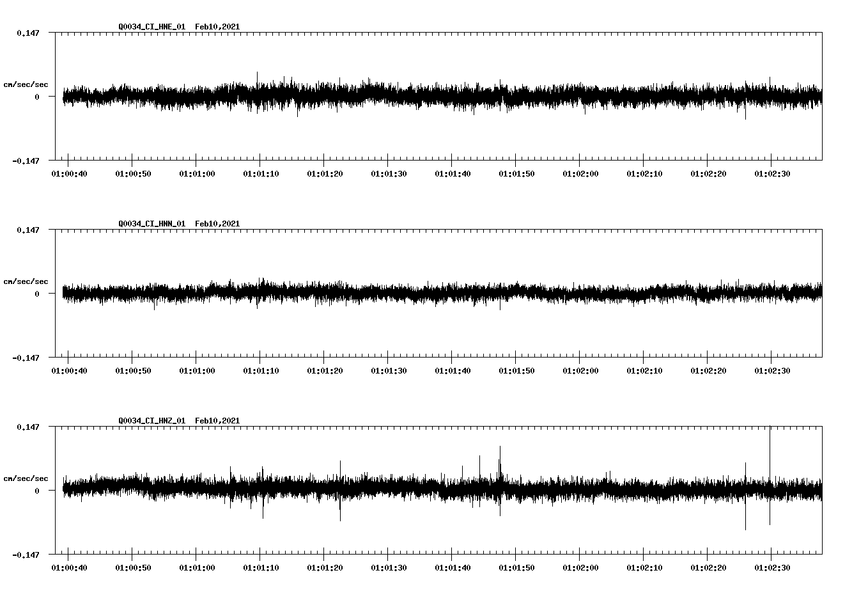Click the cm/sec/sec axis label on HNN plot

point(26,281)
